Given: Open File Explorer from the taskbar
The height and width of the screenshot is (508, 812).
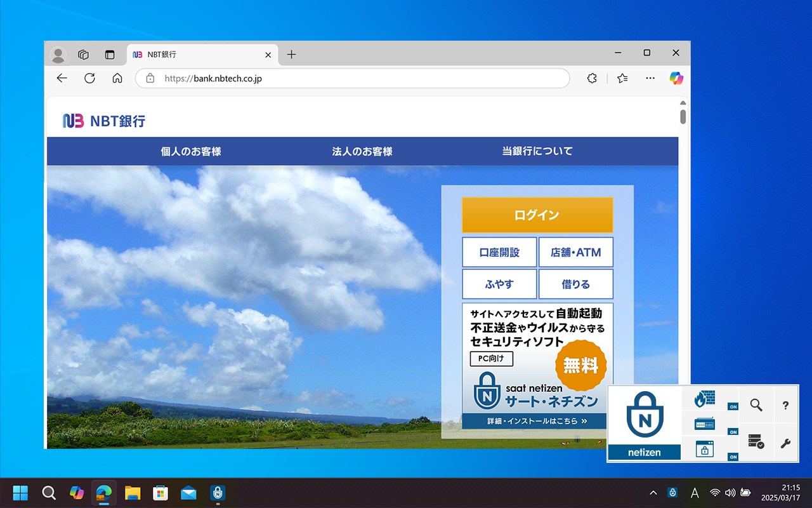Looking at the screenshot, I should [133, 493].
